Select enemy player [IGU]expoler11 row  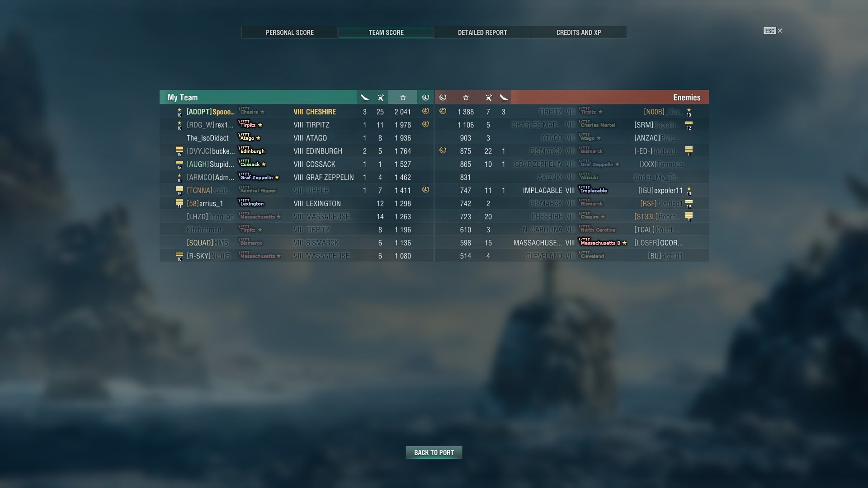coord(572,190)
